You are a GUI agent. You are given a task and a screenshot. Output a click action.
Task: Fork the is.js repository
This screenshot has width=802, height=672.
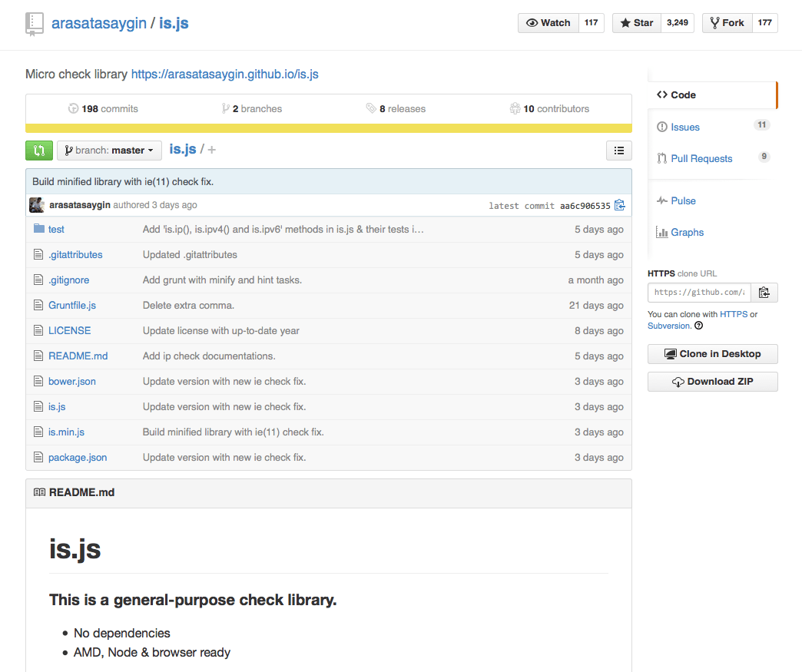click(726, 23)
